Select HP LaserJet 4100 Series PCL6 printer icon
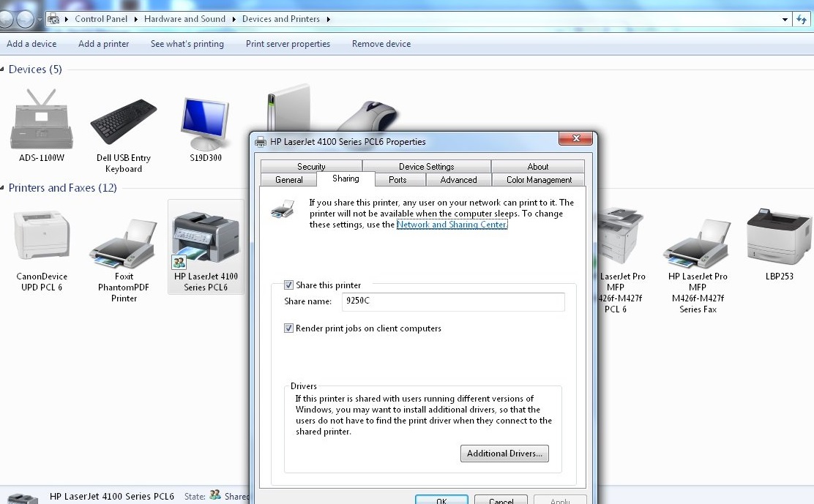The image size is (814, 504). (206, 239)
